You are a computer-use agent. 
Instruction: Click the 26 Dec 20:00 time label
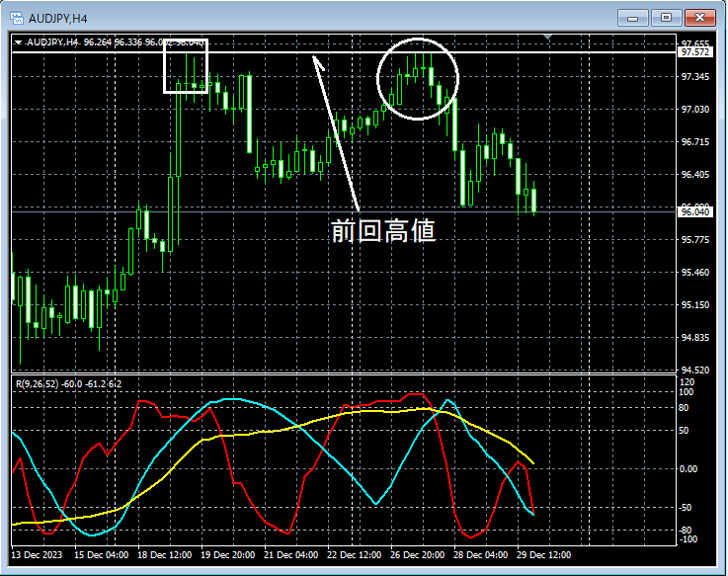point(417,554)
